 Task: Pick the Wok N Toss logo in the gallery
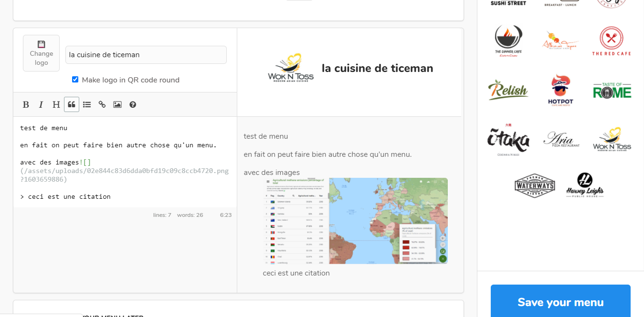pos(612,139)
